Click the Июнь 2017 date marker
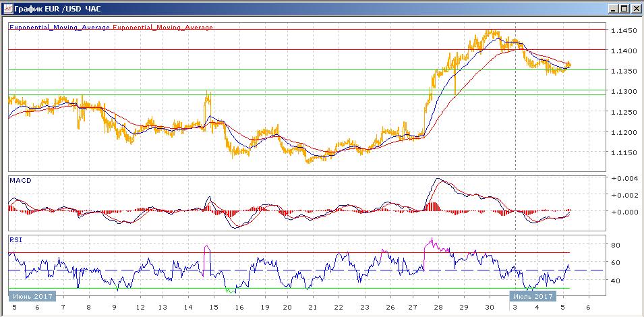644x317 pixels. [32, 296]
